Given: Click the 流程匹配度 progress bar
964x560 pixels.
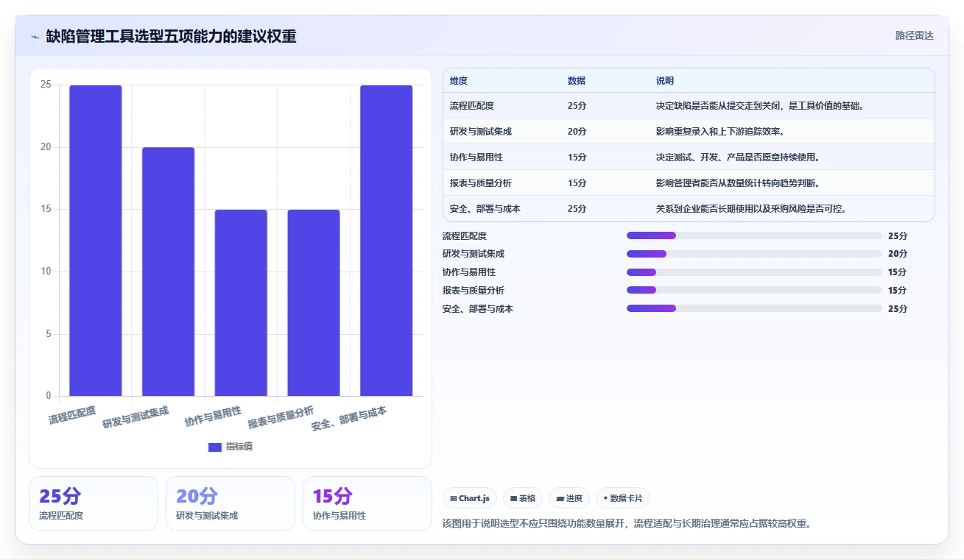Looking at the screenshot, I should pyautogui.click(x=754, y=235).
